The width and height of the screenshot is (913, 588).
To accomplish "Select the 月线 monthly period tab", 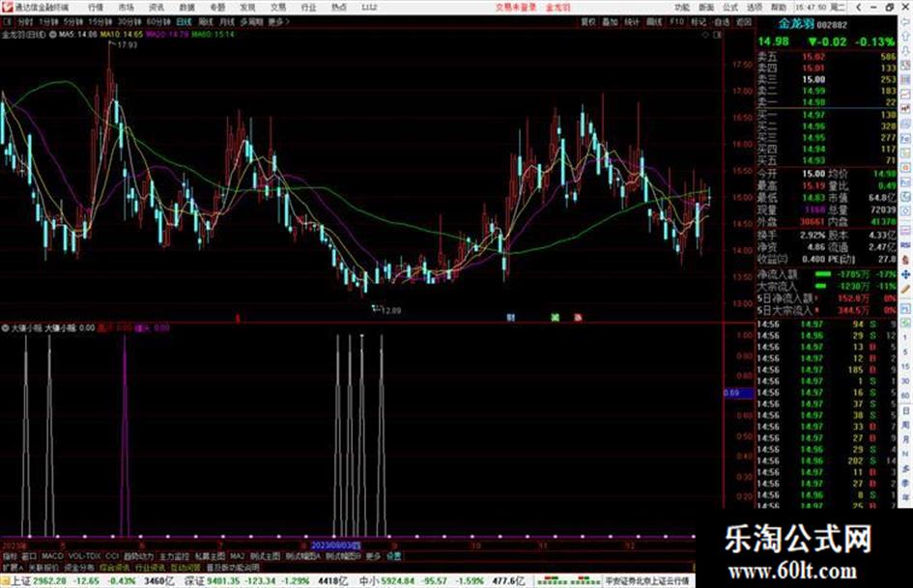I will pos(227,21).
